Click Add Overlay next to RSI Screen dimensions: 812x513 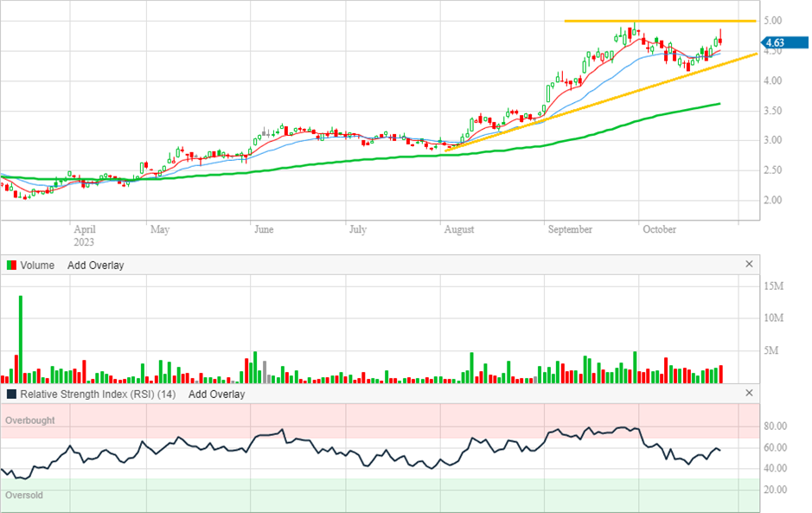[216, 394]
